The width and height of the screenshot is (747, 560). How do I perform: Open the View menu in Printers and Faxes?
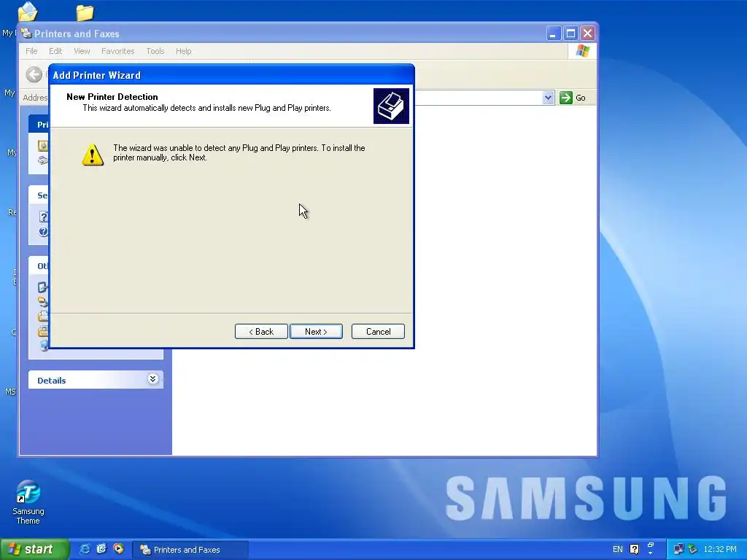82,51
